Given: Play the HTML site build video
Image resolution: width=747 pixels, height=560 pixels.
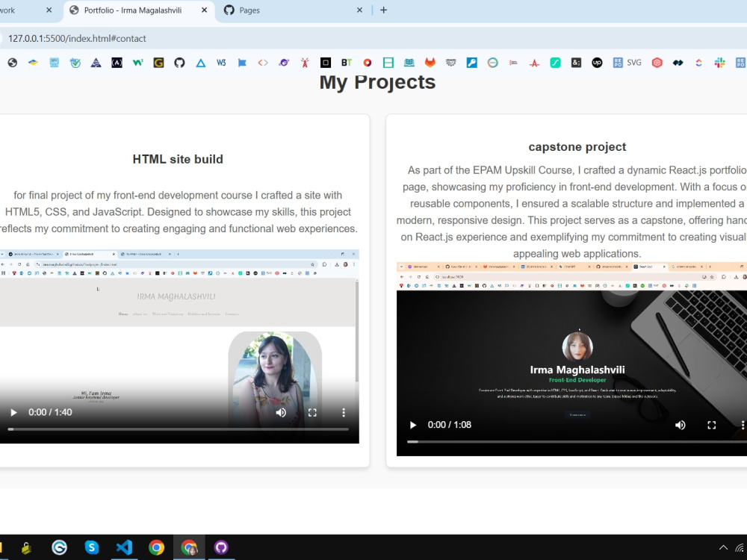Looking at the screenshot, I should tap(13, 412).
